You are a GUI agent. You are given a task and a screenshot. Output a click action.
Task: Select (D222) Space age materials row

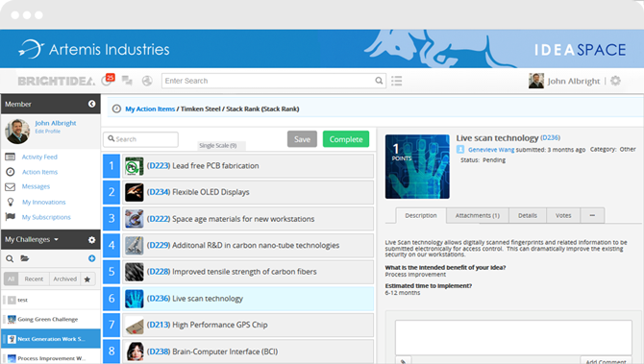(248, 219)
